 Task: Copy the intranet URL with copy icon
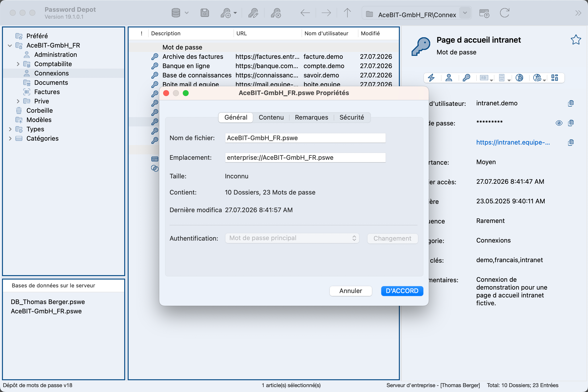(571, 143)
